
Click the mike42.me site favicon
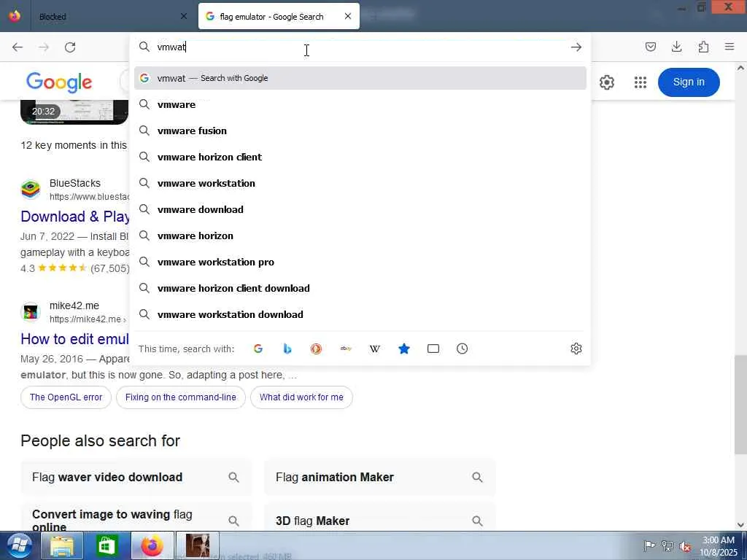tap(31, 312)
